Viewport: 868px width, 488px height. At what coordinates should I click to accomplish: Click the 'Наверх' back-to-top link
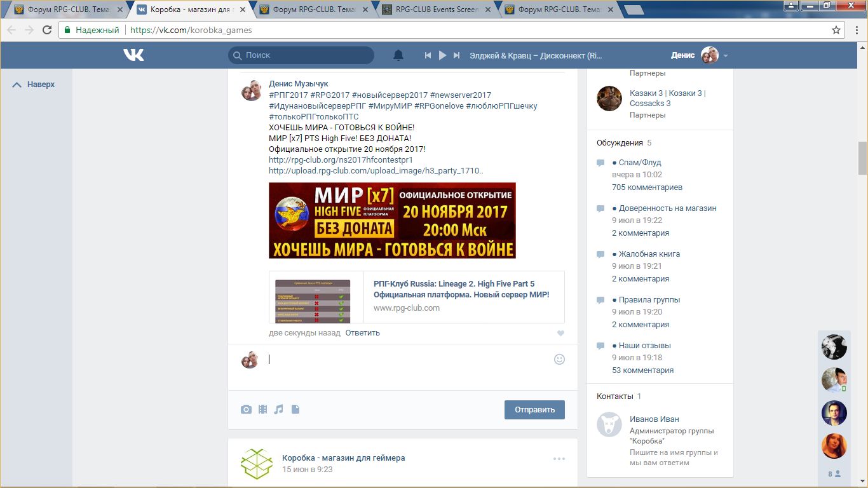(34, 85)
